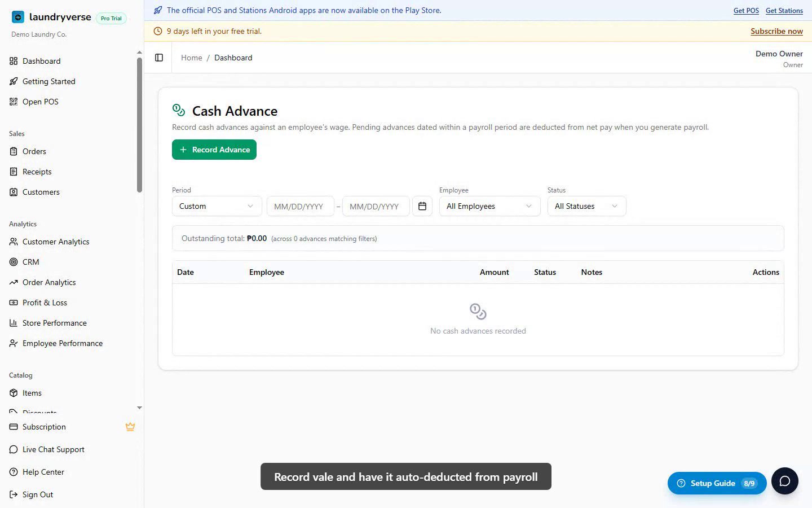Click the Outstanding total ₱0.00 value
Viewport: 812px width, 508px height.
(257, 238)
